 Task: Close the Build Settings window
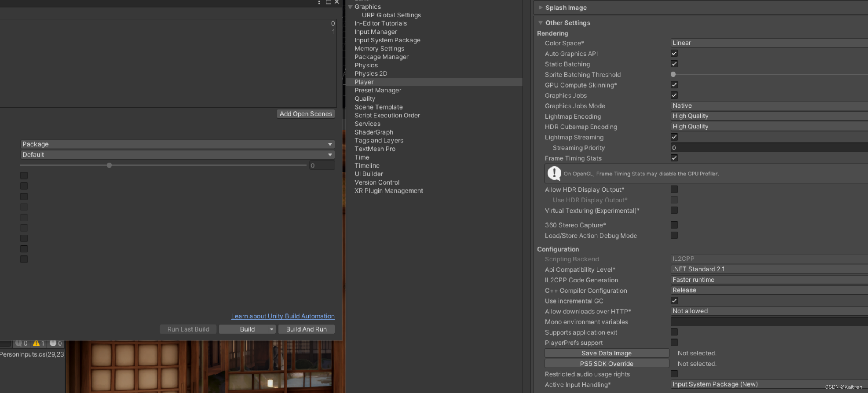pos(337,2)
